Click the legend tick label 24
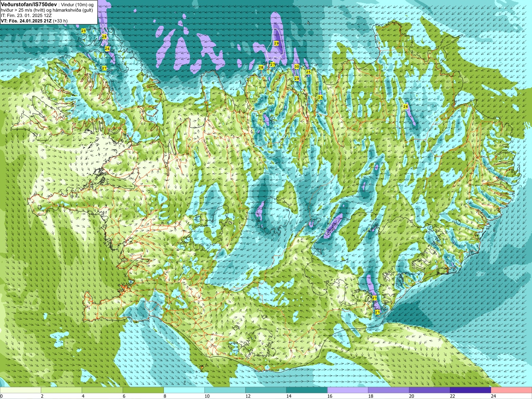The image size is (532, 399). [x=493, y=396]
